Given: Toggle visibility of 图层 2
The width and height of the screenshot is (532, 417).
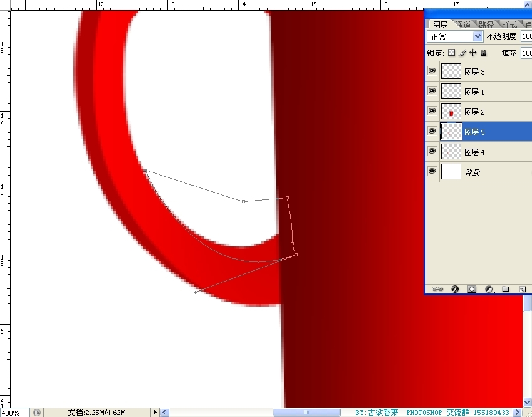Looking at the screenshot, I should [x=432, y=112].
